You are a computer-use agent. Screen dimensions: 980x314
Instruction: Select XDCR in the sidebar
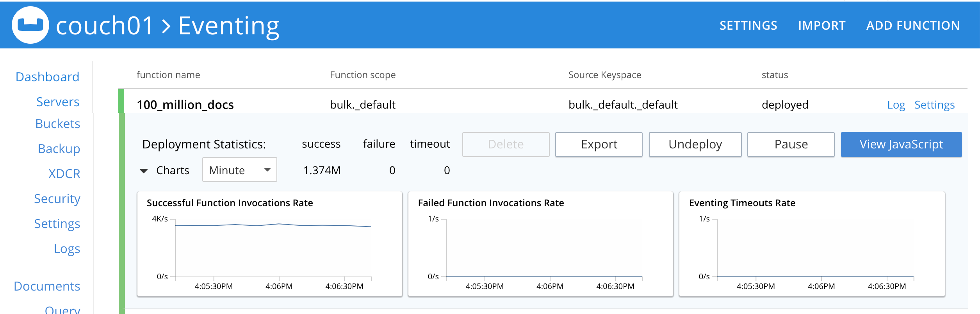[64, 174]
